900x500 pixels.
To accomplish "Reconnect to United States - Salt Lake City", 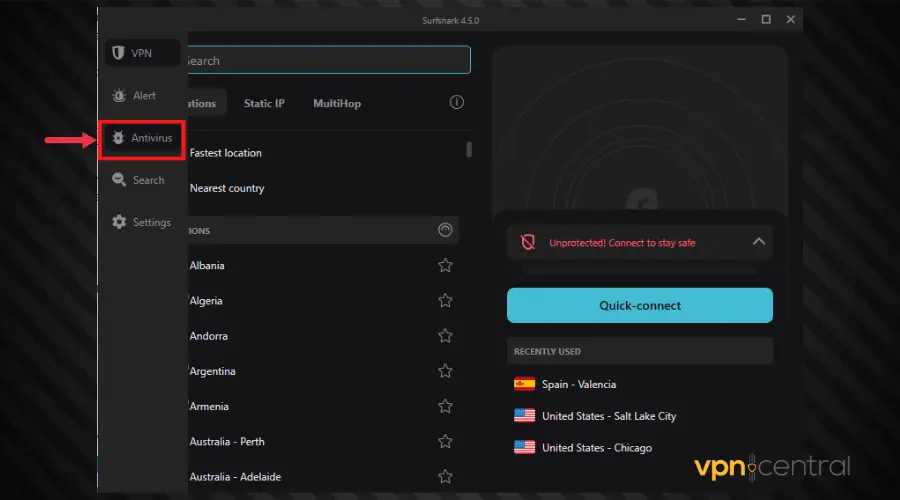I will 609,416.
